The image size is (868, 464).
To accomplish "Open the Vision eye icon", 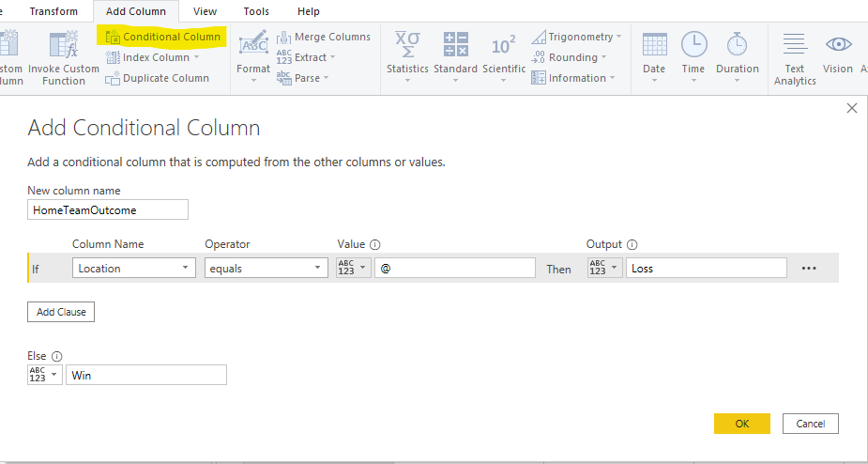I will 837,45.
